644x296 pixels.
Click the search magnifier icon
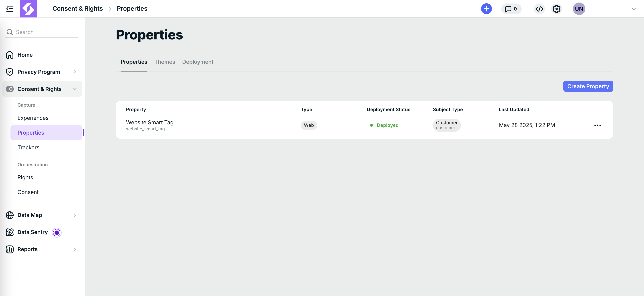click(10, 32)
